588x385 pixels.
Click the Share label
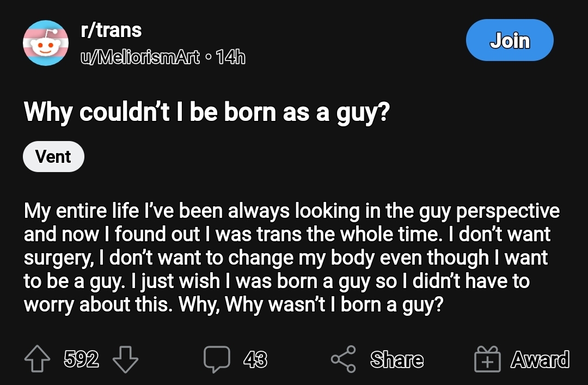coord(397,359)
